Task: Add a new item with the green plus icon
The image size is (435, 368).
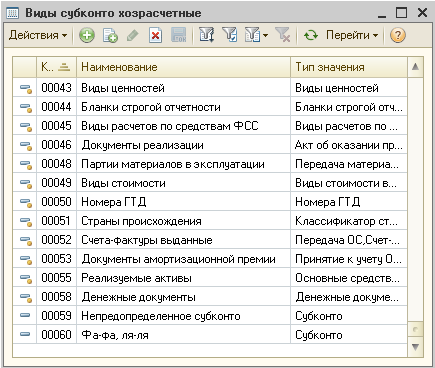Action: pyautogui.click(x=87, y=35)
